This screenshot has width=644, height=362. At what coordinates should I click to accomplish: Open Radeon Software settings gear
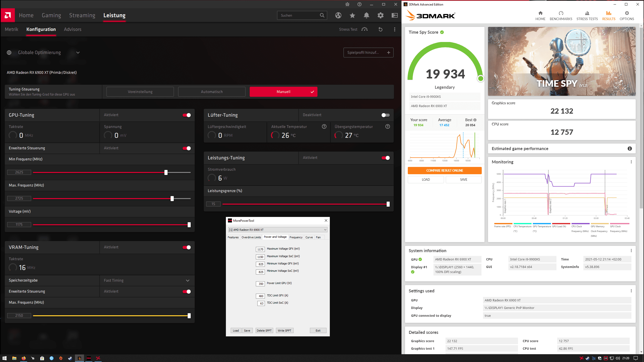(381, 15)
